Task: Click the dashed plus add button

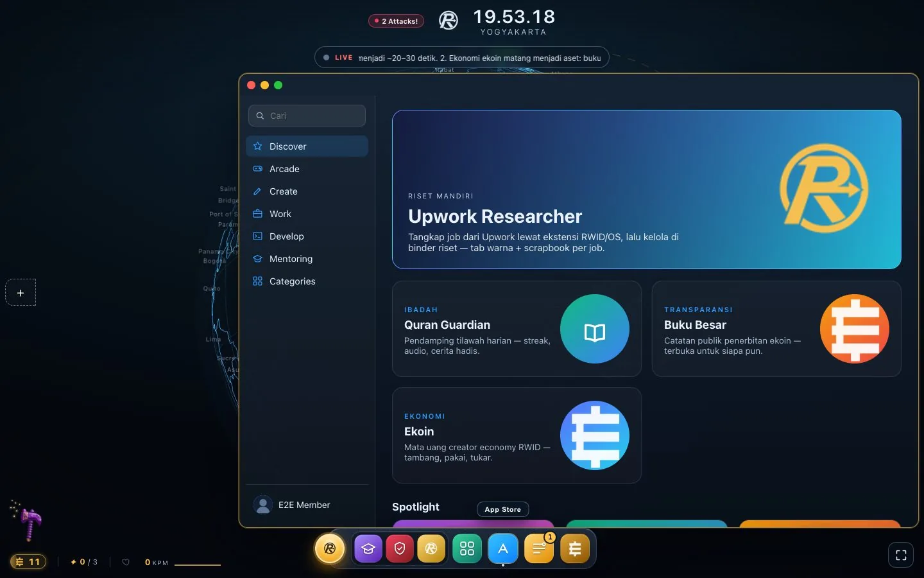Action: click(x=21, y=293)
